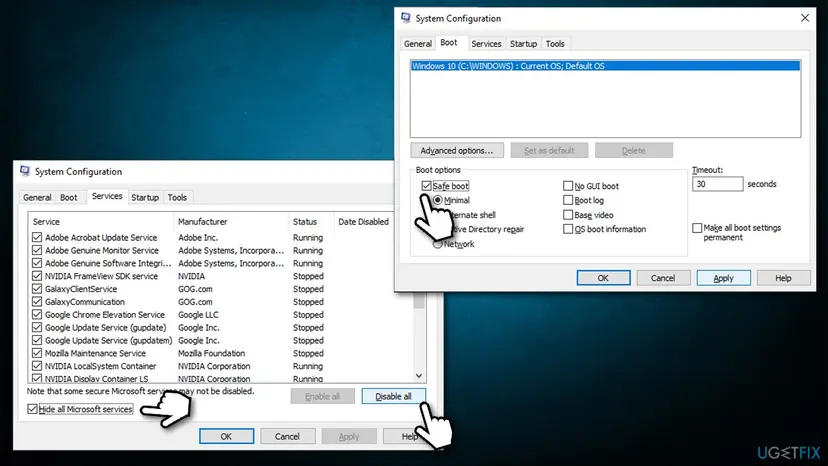This screenshot has height=466, width=828.
Task: Uncheck Adobe Genuine Monitor Service
Action: point(37,250)
